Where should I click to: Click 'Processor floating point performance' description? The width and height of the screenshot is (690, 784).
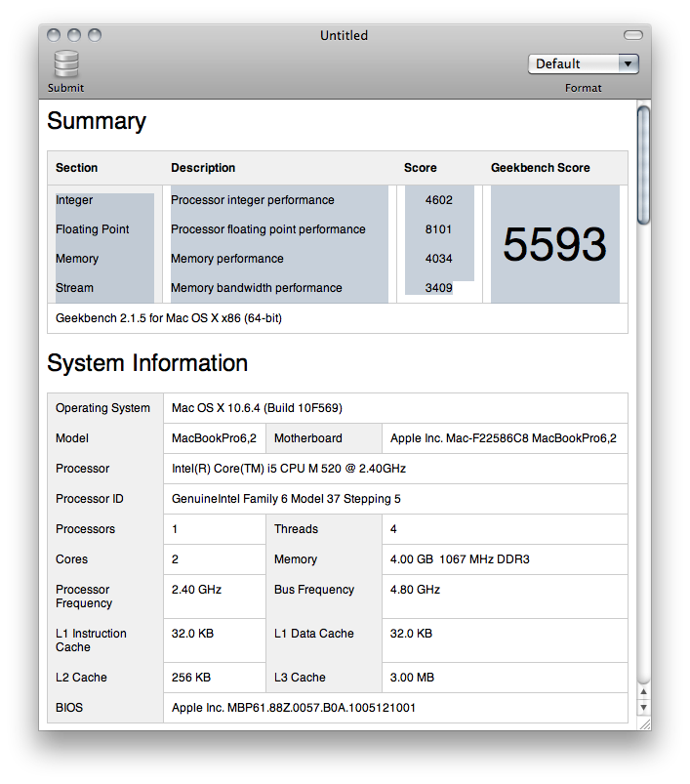(267, 229)
